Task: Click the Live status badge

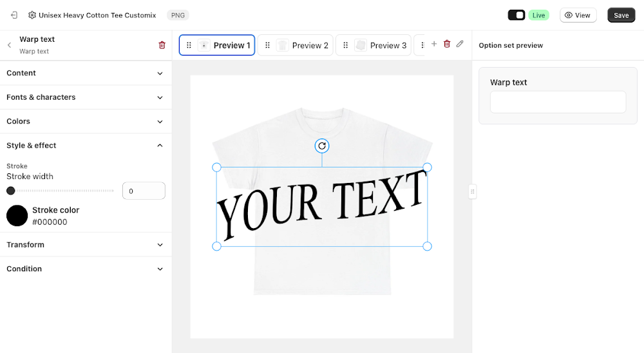Action: (538, 15)
